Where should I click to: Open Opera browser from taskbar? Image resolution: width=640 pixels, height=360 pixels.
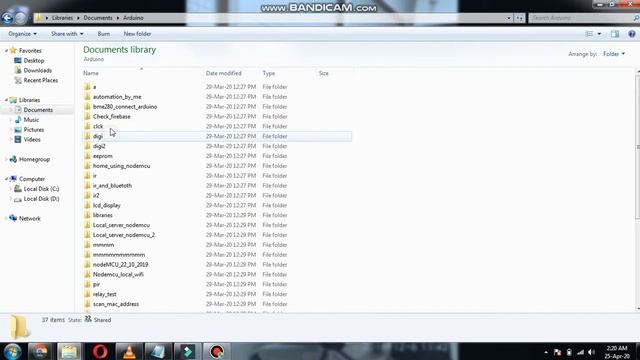pyautogui.click(x=100, y=351)
